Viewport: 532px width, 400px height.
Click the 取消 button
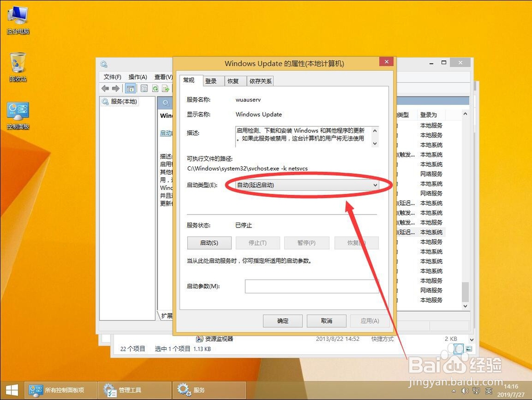tap(327, 321)
